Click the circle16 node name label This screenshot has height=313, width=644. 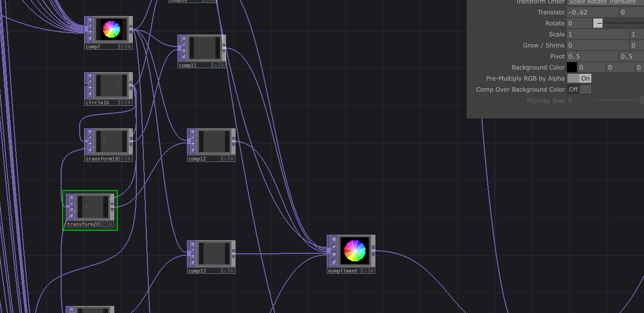click(102, 103)
